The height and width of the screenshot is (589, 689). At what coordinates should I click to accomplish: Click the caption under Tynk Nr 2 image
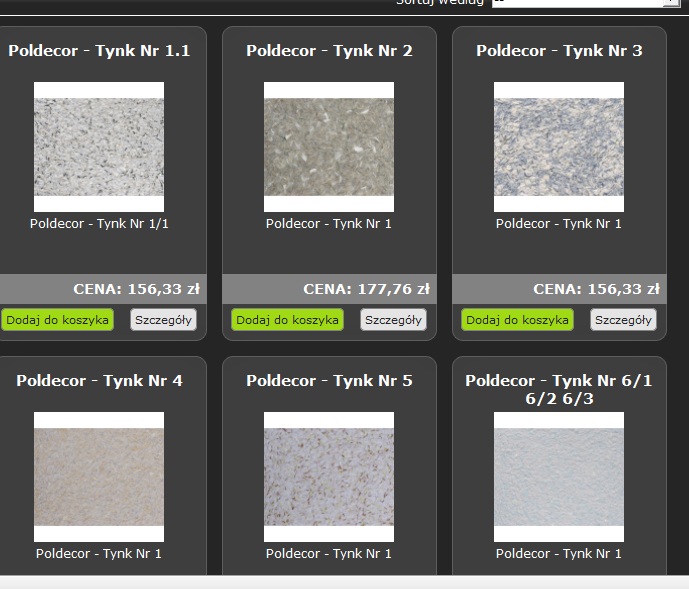329,224
